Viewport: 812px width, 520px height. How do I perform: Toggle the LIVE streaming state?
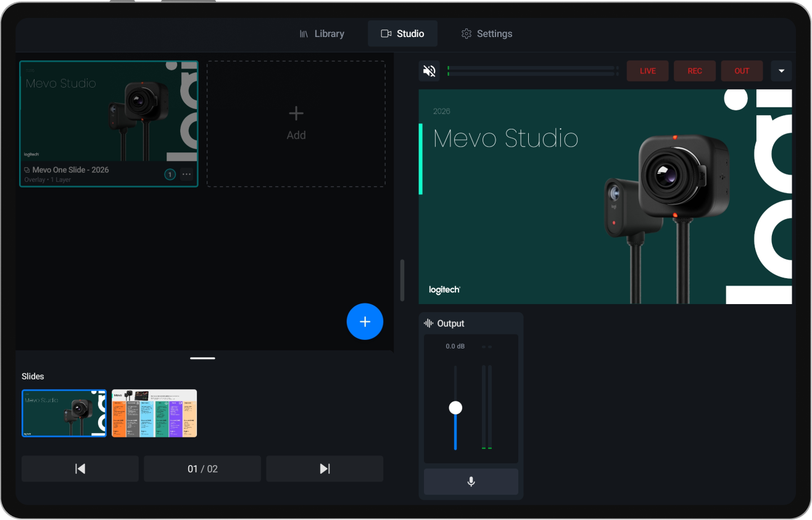[647, 70]
